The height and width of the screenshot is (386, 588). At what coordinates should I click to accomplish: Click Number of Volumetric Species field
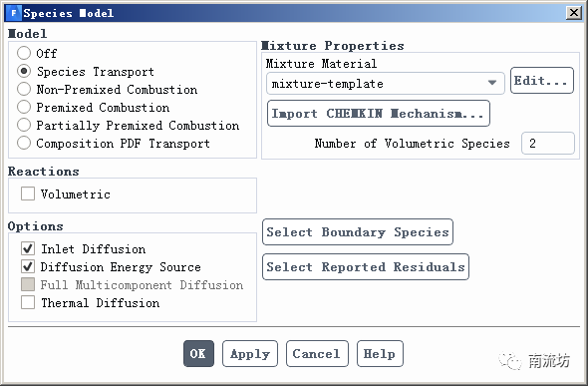click(548, 144)
